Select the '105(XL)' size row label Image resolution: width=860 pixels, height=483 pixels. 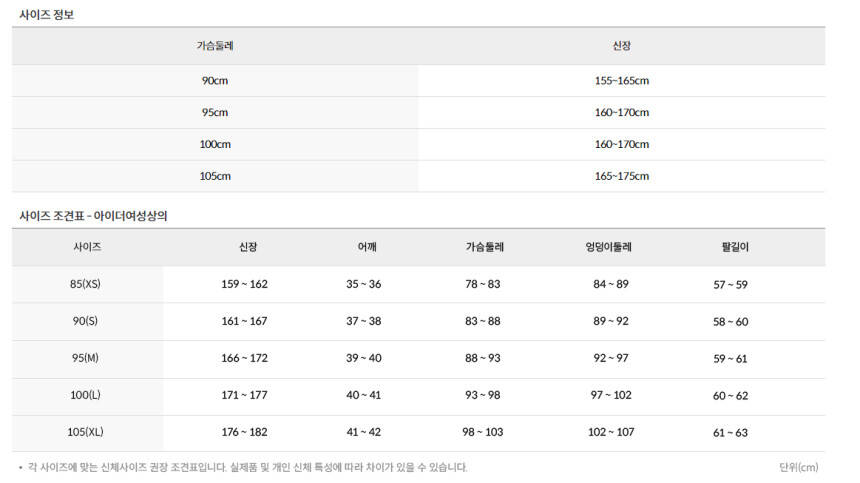coord(85,433)
